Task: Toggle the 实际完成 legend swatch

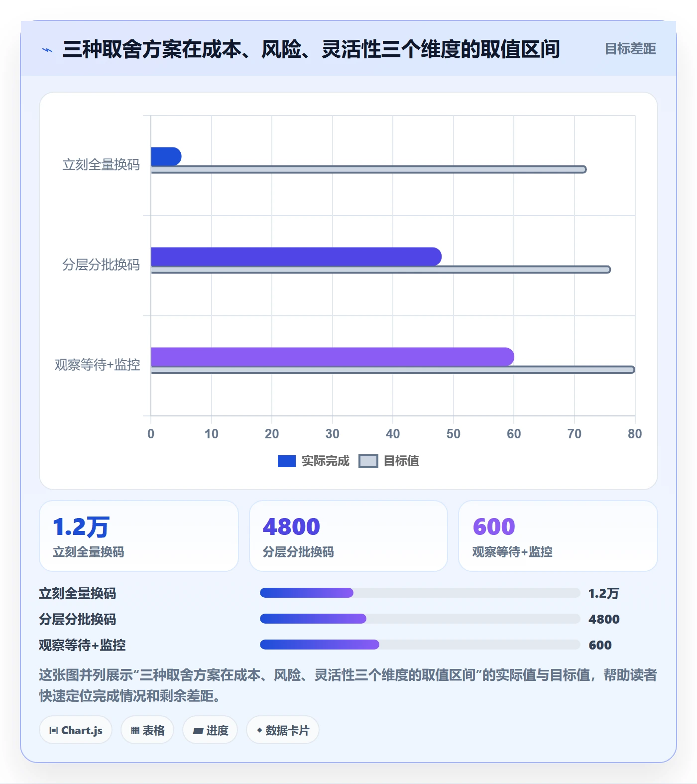Action: click(x=286, y=461)
